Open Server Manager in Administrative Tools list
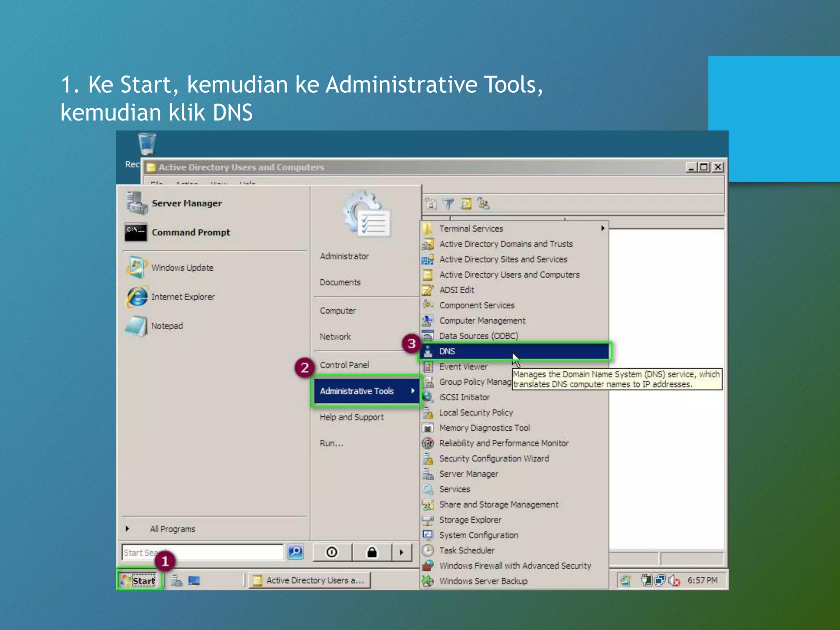This screenshot has width=840, height=630. tap(514, 474)
